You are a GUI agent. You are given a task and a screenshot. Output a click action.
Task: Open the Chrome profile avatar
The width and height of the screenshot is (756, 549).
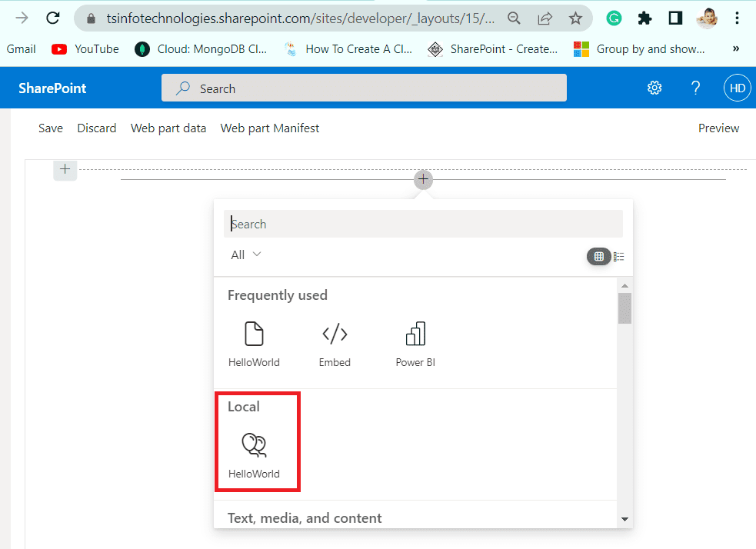pos(706,18)
